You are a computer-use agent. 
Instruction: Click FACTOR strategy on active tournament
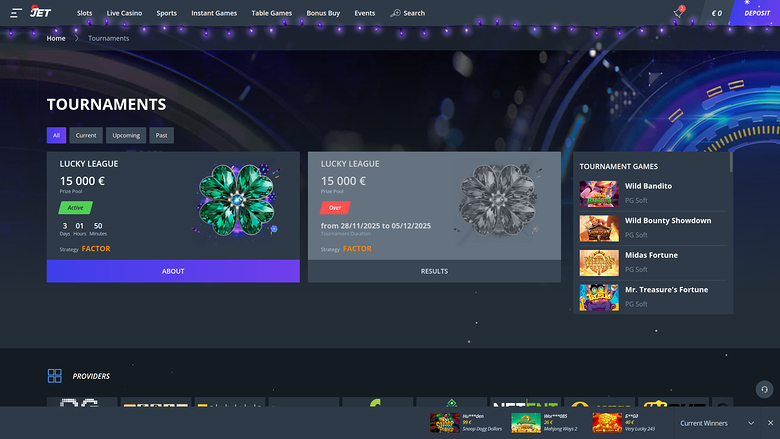point(96,249)
